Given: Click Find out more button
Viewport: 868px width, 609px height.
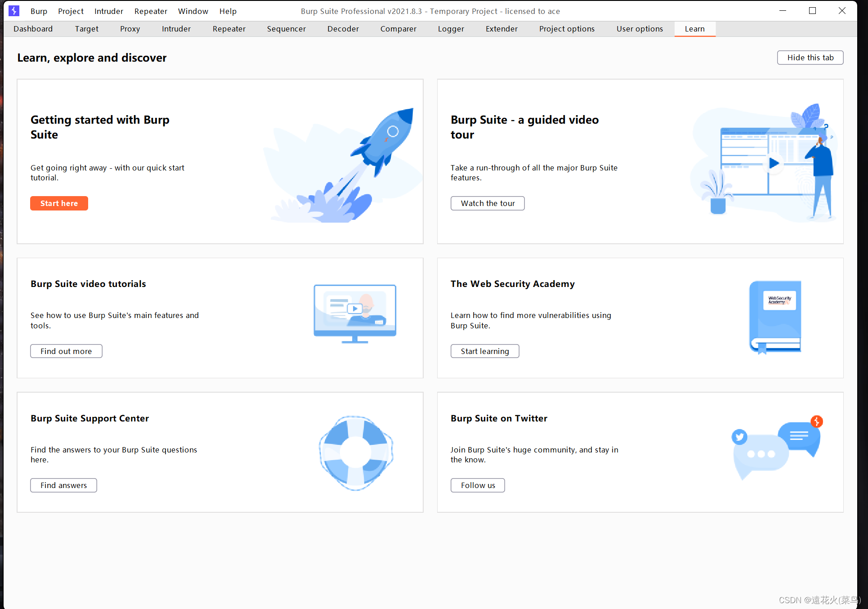Looking at the screenshot, I should click(66, 351).
